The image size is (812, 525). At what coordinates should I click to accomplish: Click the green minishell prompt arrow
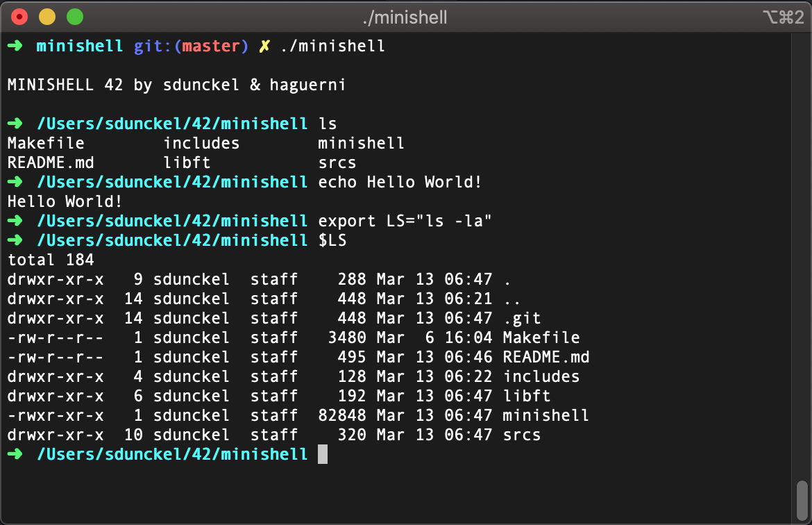[14, 46]
